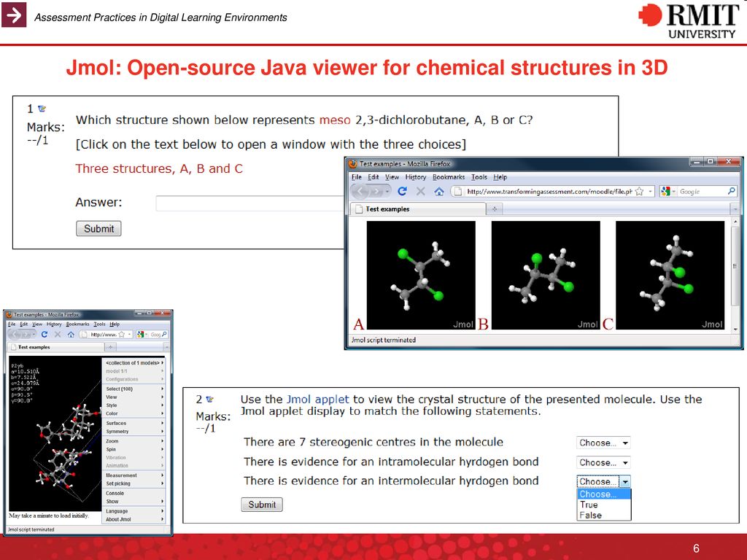Expand the Measurement submenu in Jmol menu

pos(134,475)
